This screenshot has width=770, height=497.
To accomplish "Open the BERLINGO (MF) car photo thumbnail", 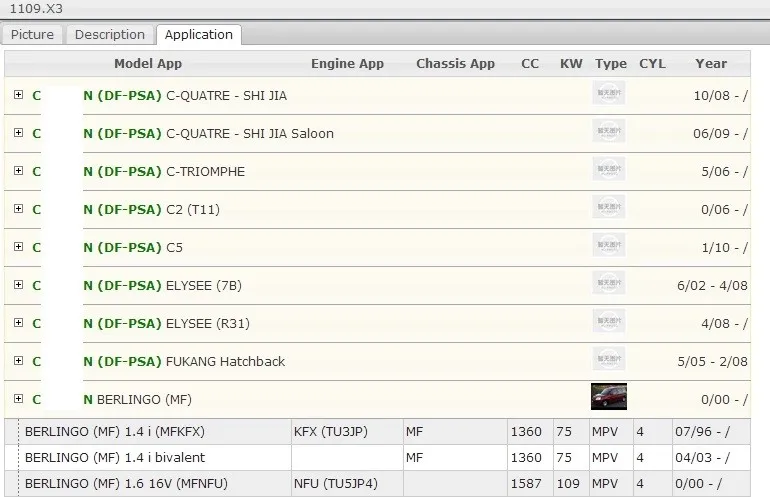I will (x=609, y=396).
